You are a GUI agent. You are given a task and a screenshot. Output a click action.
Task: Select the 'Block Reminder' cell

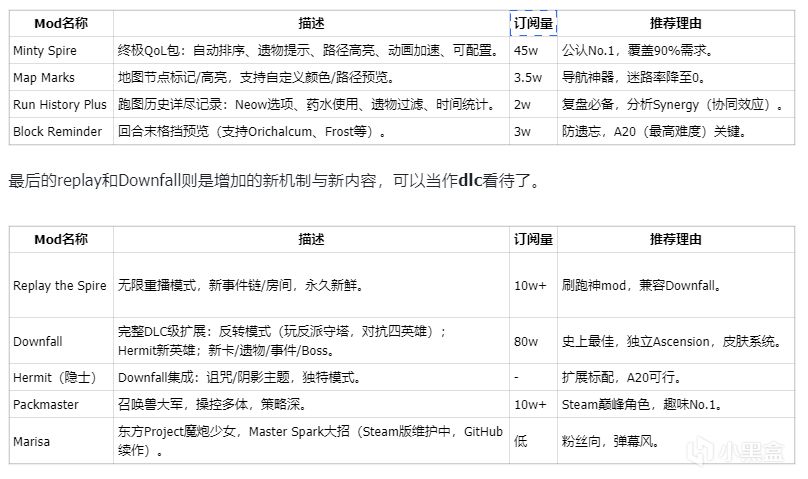(x=61, y=131)
